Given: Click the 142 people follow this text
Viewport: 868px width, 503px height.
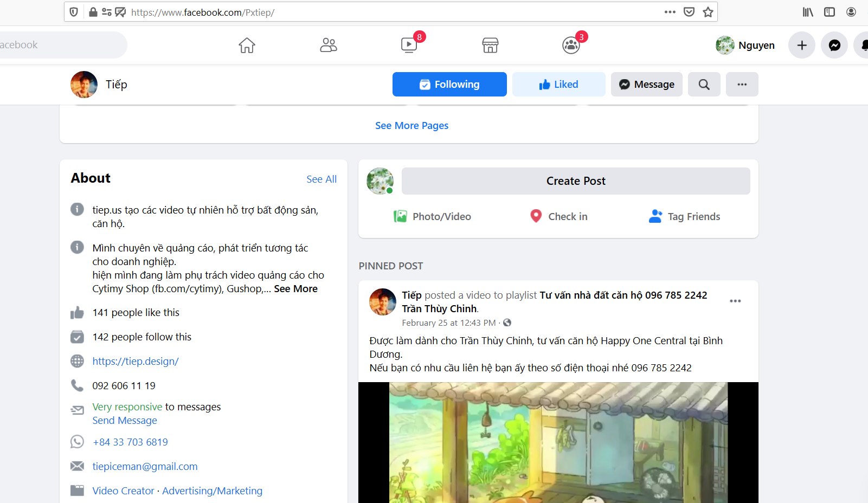Looking at the screenshot, I should 142,337.
